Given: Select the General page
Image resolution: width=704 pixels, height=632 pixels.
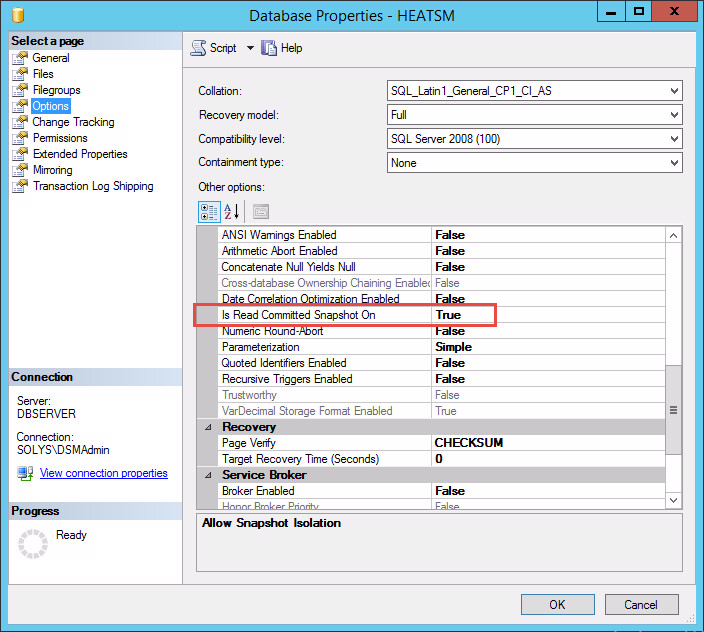Looking at the screenshot, I should (50, 58).
